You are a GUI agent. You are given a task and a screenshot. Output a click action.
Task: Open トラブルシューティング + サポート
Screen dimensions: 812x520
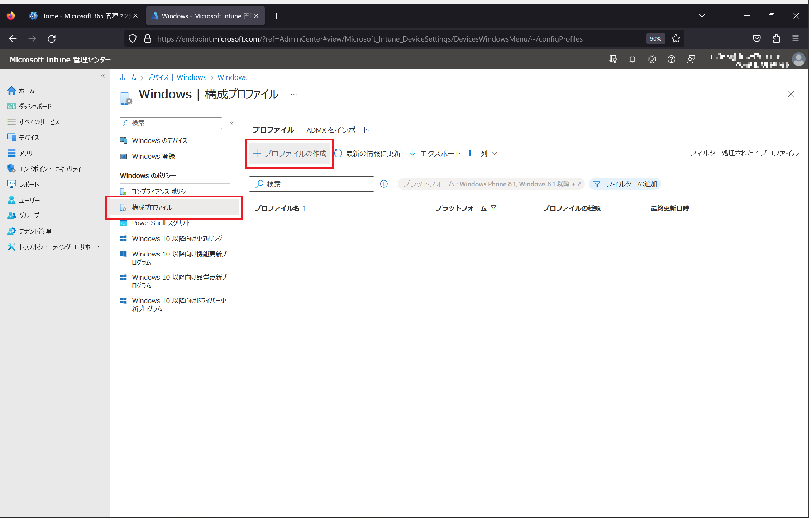pos(54,247)
